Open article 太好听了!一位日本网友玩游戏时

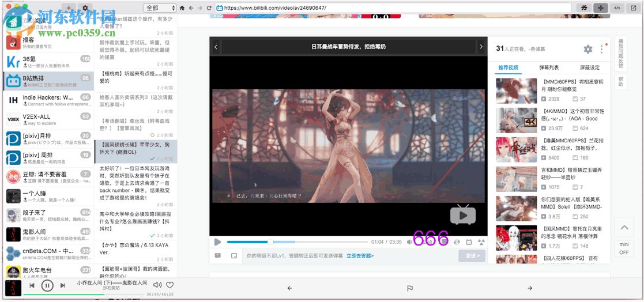click(136, 186)
